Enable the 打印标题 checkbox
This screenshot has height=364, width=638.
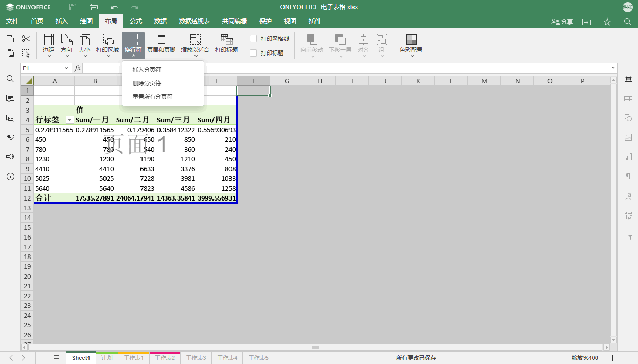(x=253, y=53)
